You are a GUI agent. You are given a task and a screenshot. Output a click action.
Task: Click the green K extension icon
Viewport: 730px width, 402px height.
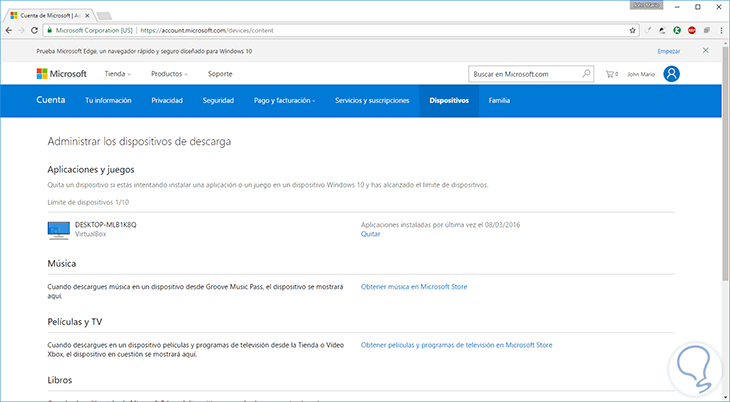tap(677, 30)
